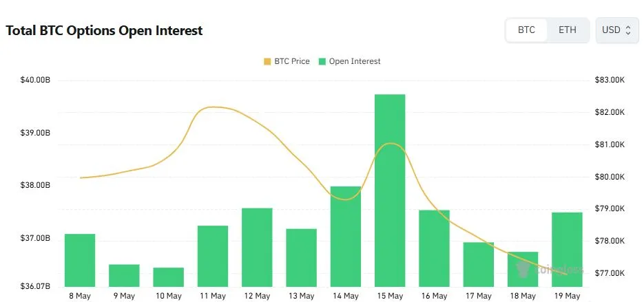Switch to the ETH tab
This screenshot has height=302, width=644.
pyautogui.click(x=567, y=30)
